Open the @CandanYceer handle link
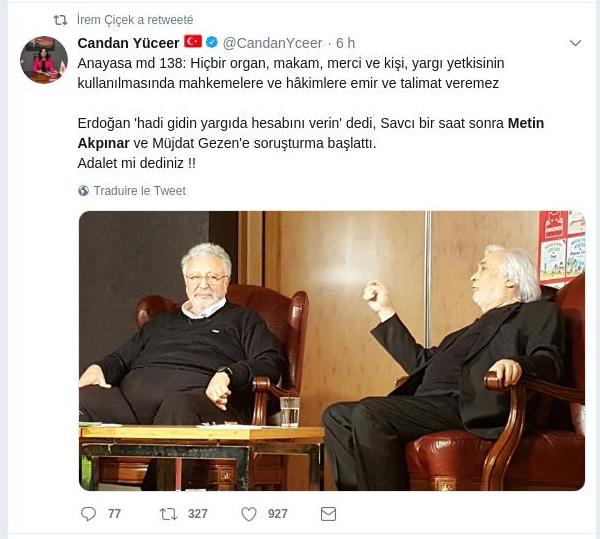The height and width of the screenshot is (539, 600). click(272, 43)
